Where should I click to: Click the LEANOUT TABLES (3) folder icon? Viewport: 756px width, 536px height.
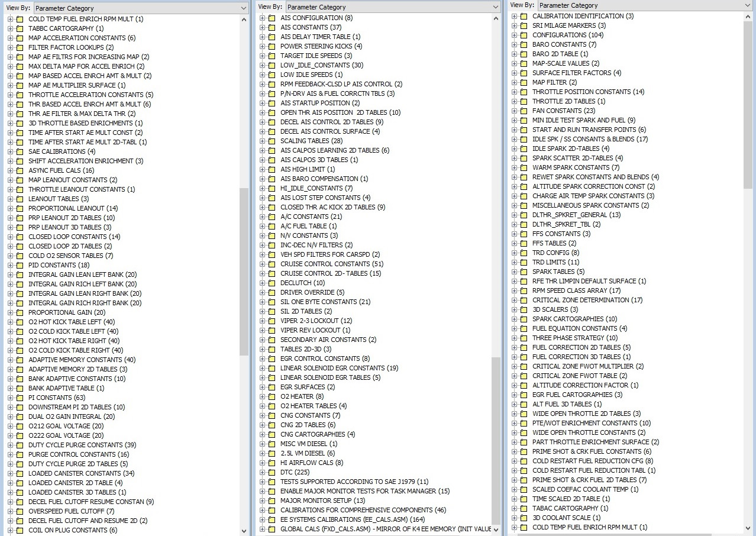pos(20,199)
